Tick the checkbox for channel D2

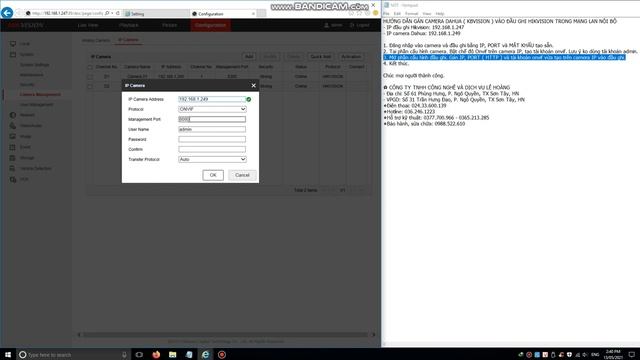[90, 86]
